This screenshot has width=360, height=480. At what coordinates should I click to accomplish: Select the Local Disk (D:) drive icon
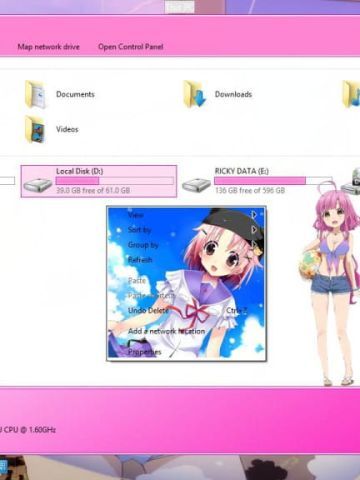click(x=37, y=184)
